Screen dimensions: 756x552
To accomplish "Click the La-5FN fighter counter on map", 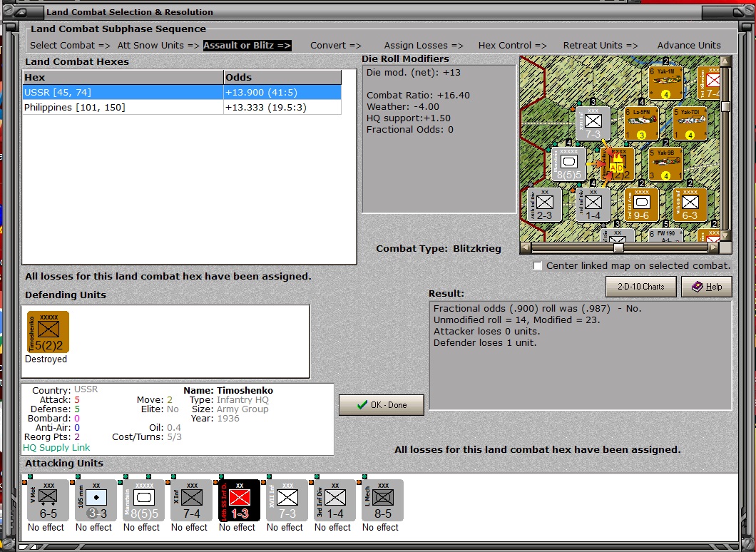I will [641, 123].
